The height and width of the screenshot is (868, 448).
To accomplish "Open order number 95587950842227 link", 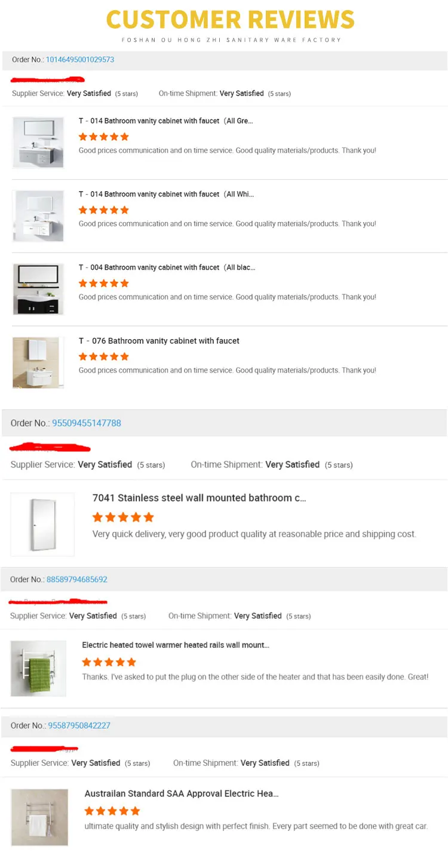I will [x=79, y=725].
